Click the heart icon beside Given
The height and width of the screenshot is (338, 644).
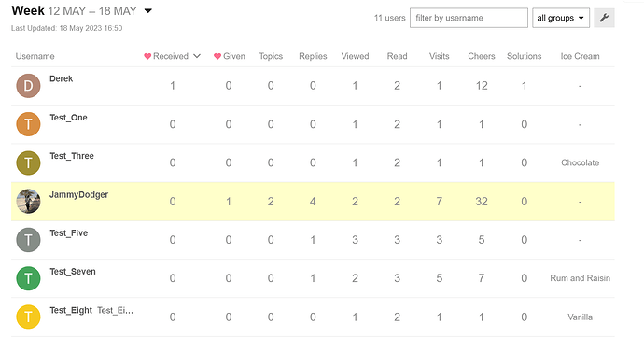tap(217, 56)
